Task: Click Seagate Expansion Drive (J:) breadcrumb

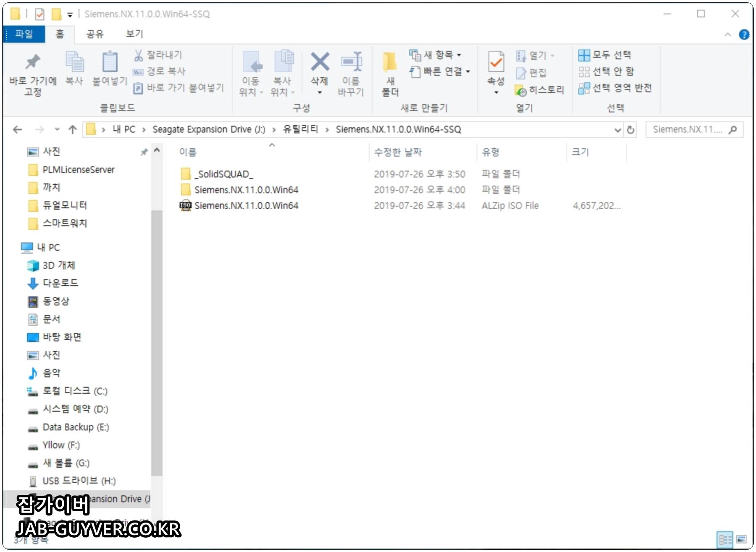Action: (209, 130)
